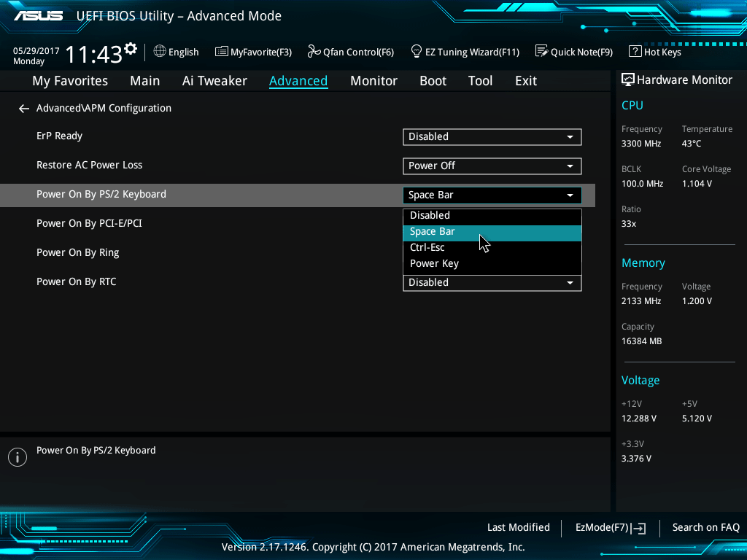Select the Advanced tab
This screenshot has height=560, width=747.
click(x=298, y=81)
